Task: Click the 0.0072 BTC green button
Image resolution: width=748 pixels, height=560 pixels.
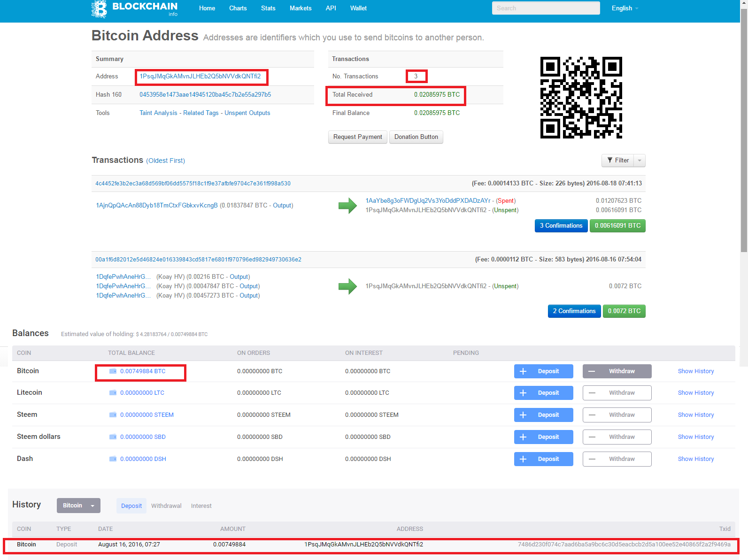Action: tap(624, 311)
